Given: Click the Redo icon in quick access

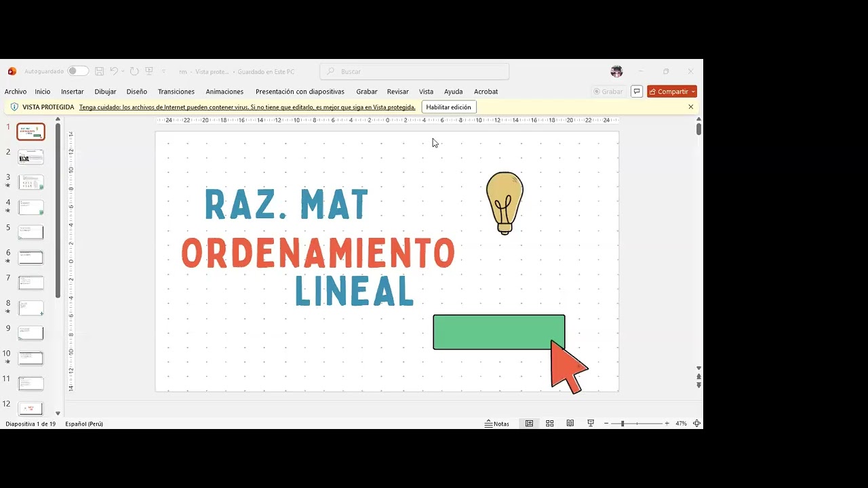Looking at the screenshot, I should [134, 71].
